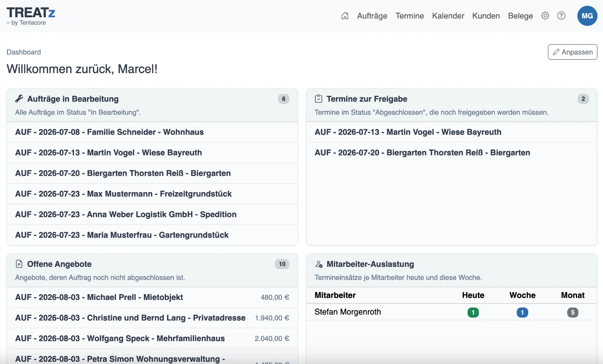Image resolution: width=603 pixels, height=364 pixels.
Task: Click wrench icon beside Aufträge in Bearbeitung
Action: (x=19, y=99)
